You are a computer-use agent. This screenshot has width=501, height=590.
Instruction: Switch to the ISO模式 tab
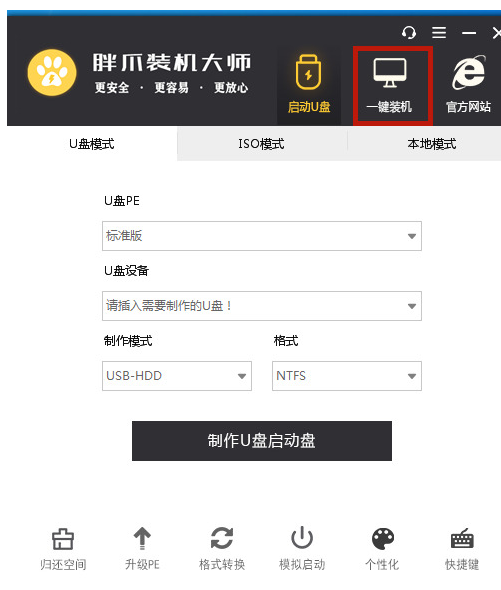pyautogui.click(x=262, y=144)
